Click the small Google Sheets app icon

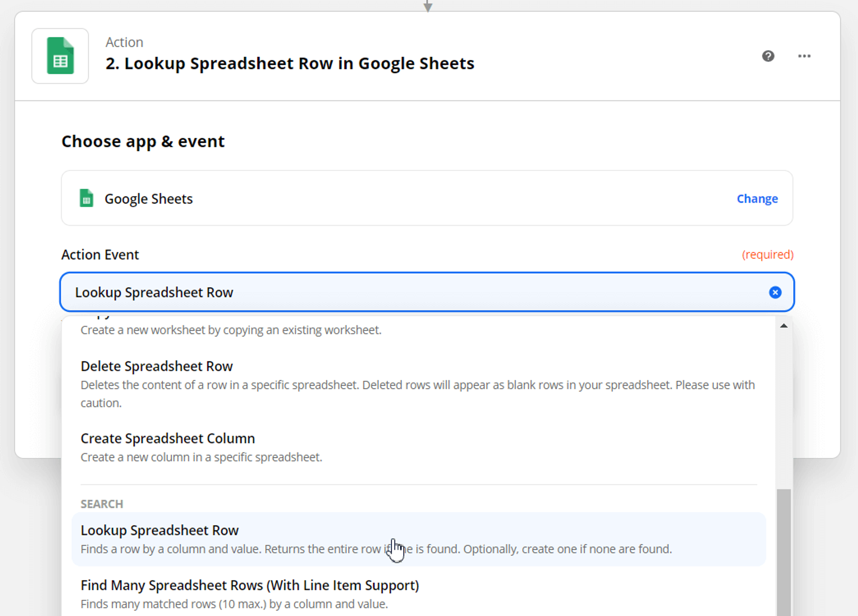86,198
